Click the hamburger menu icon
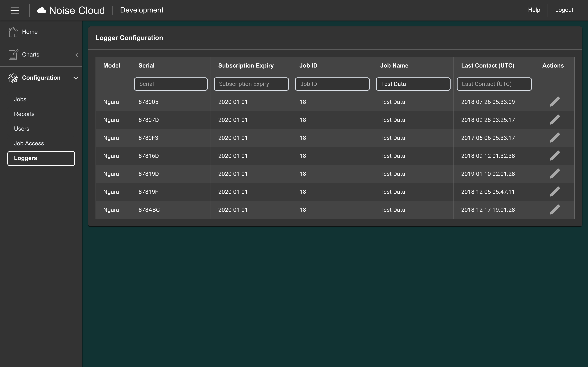The width and height of the screenshot is (588, 367). click(x=15, y=10)
